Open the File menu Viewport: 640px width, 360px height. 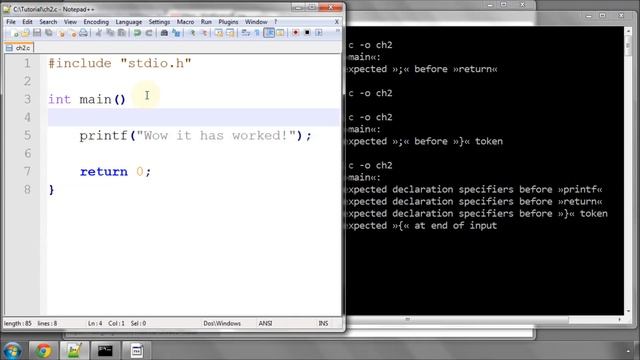(x=11, y=22)
